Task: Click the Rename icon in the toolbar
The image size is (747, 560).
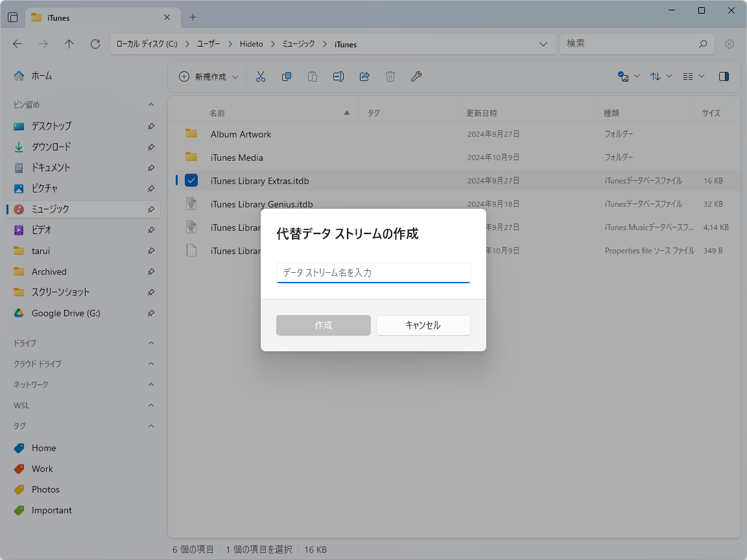Action: (338, 76)
